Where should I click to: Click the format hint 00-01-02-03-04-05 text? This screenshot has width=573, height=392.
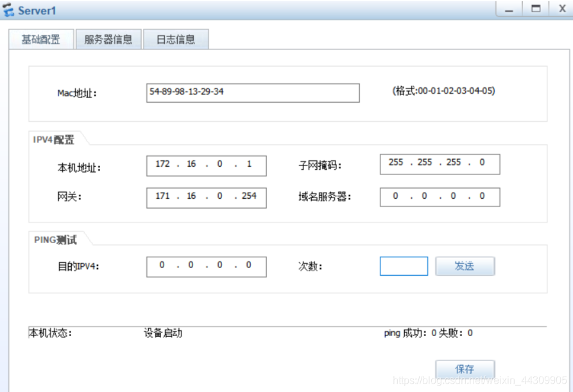pyautogui.click(x=443, y=90)
